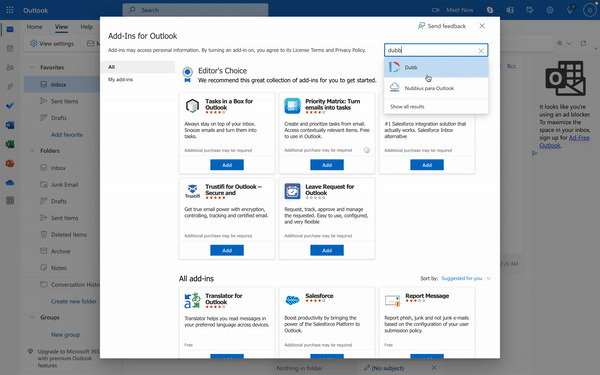
Task: Click New group
Action: coord(65,335)
